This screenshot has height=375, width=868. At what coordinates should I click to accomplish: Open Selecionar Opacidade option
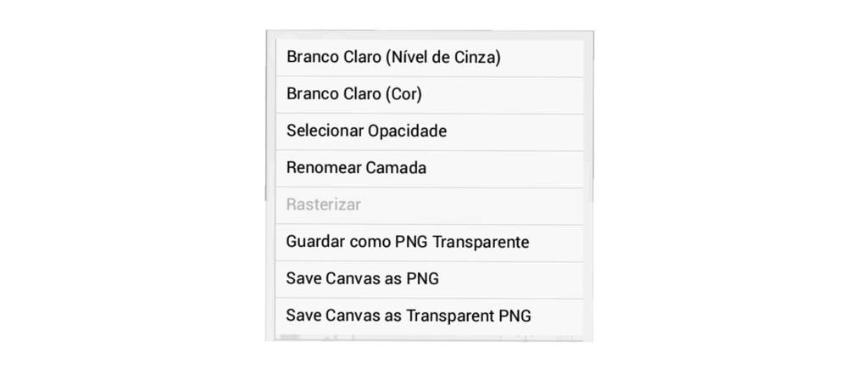[x=430, y=132]
